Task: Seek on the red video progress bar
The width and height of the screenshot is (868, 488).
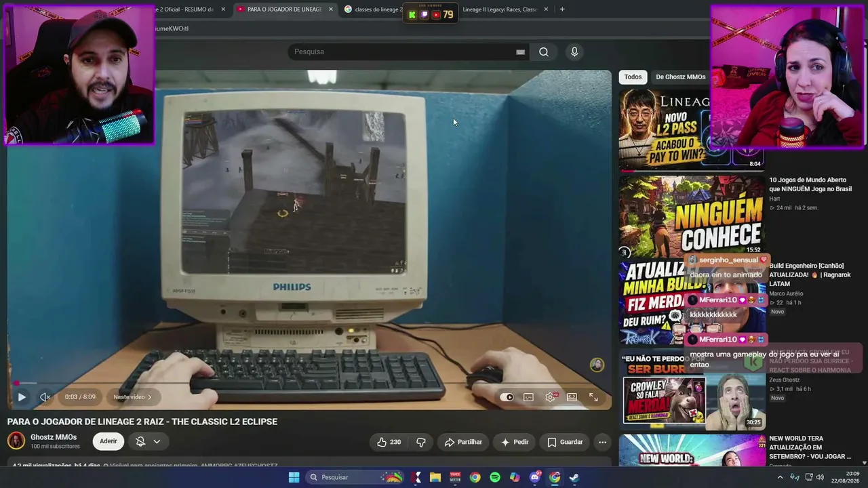Action: (x=309, y=383)
